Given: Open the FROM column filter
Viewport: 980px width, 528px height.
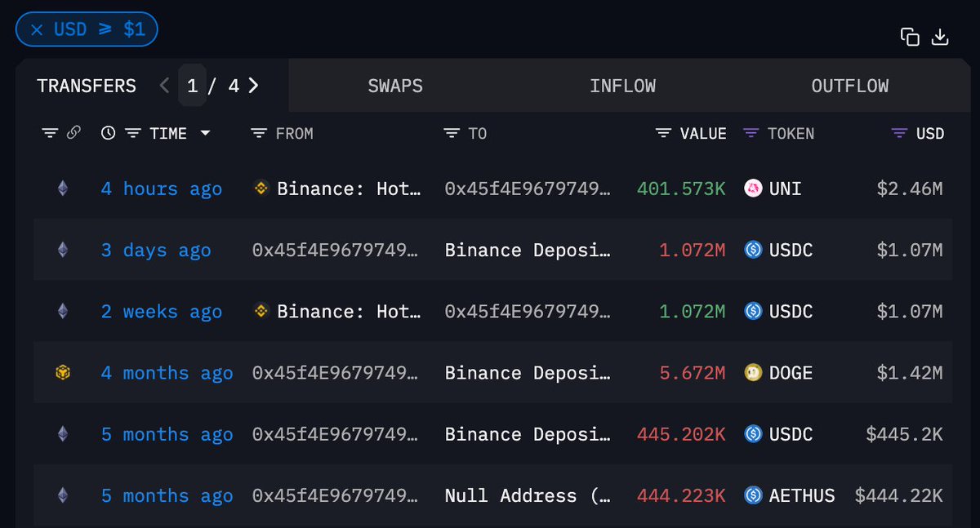Looking at the screenshot, I should click(x=259, y=133).
